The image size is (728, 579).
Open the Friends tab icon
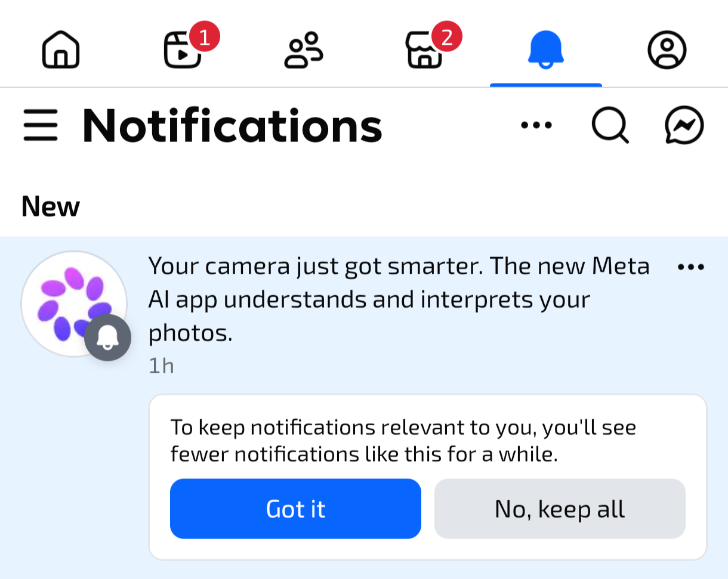[x=304, y=50]
